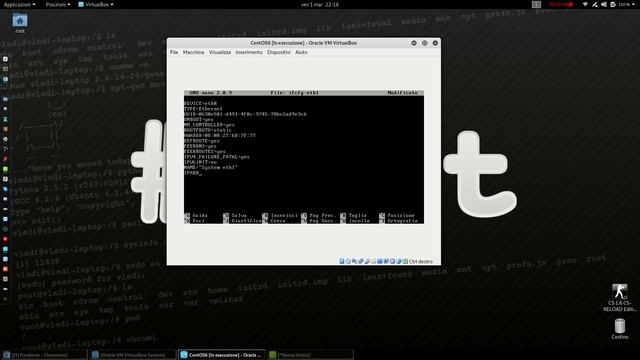The width and height of the screenshot is (640, 360).
Task: Click the Cerca shortcut in nano footer
Action: 275,220
